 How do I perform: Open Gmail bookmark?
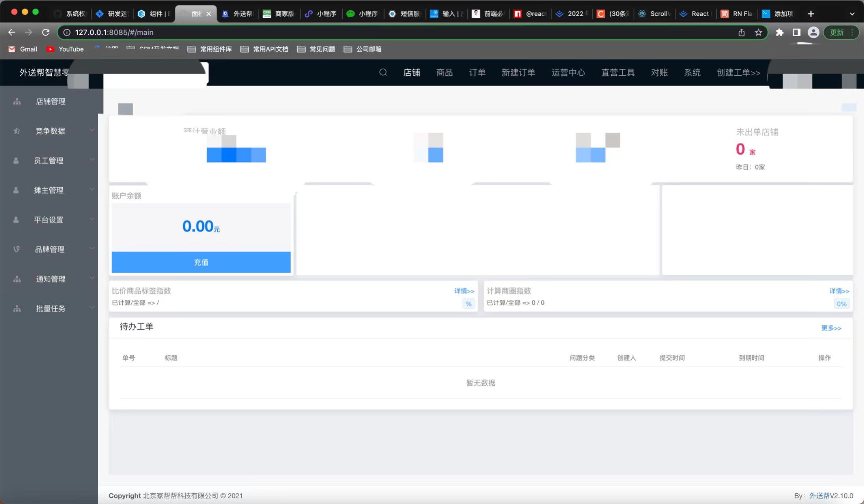23,49
